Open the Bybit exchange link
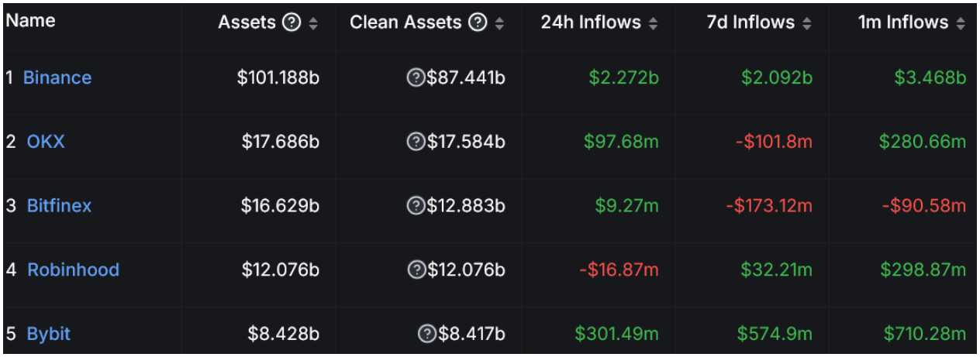 [x=48, y=334]
